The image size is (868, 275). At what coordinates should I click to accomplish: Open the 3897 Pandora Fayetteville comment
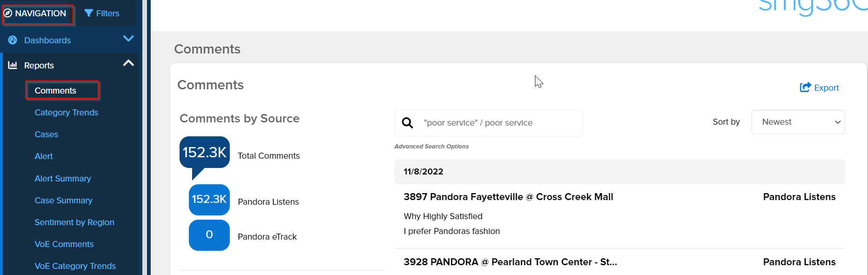[508, 197]
